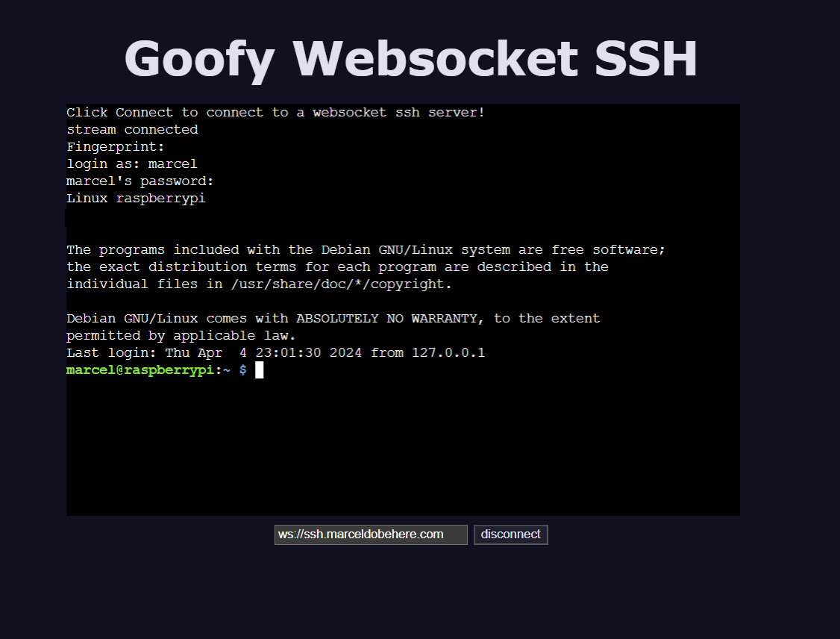This screenshot has height=639, width=840.
Task: Click the "permitted by applicable law." line
Action: pos(181,336)
